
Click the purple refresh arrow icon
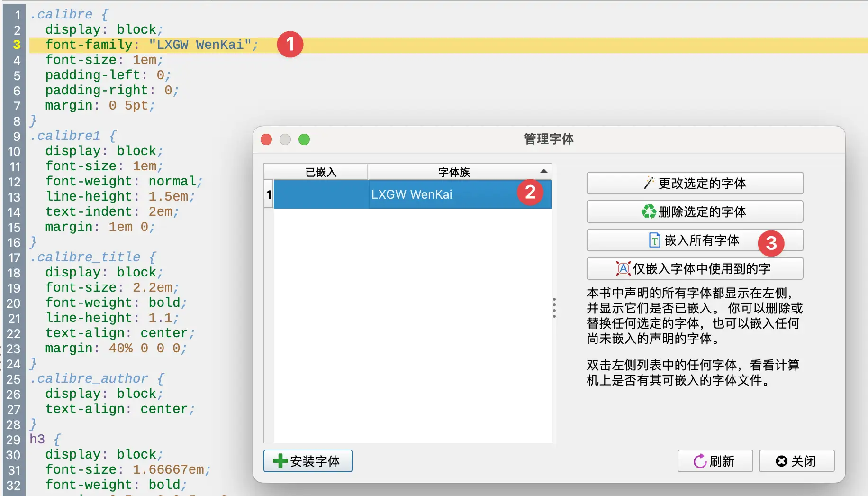tap(699, 461)
